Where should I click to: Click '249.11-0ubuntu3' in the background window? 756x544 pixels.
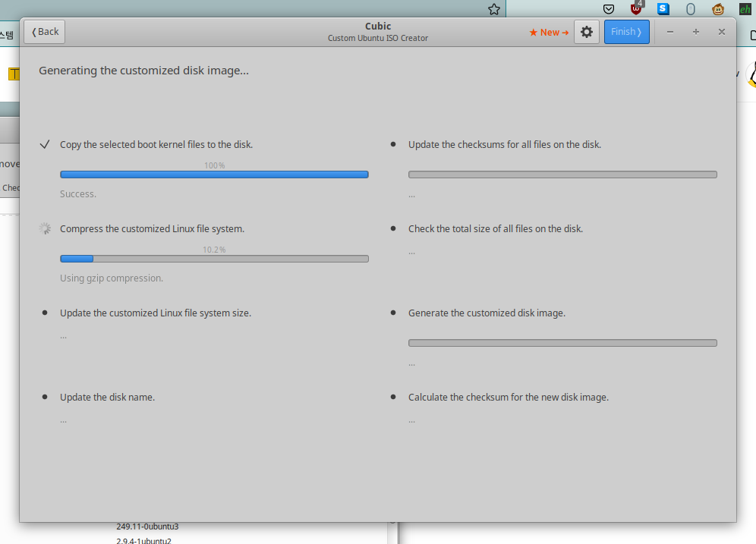click(147, 527)
